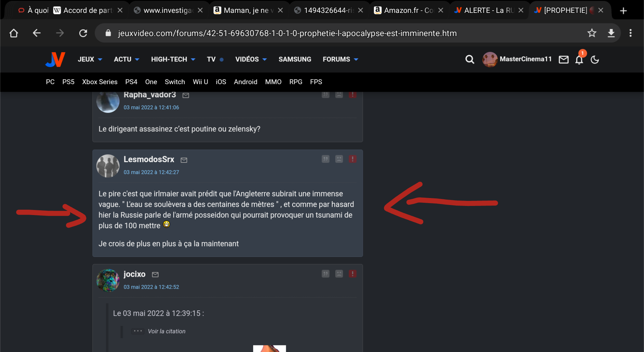This screenshot has height=352, width=644.
Task: Close the 'ALERTE - La RU' tab
Action: 521,10
